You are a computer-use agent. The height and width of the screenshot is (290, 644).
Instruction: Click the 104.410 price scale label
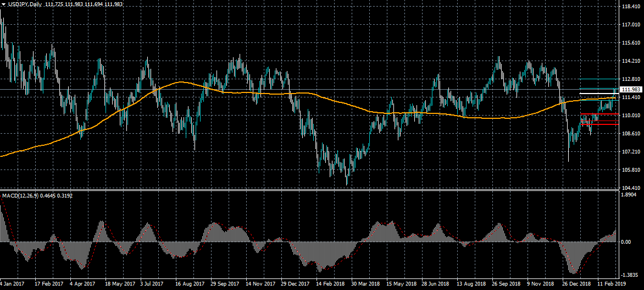pyautogui.click(x=630, y=188)
